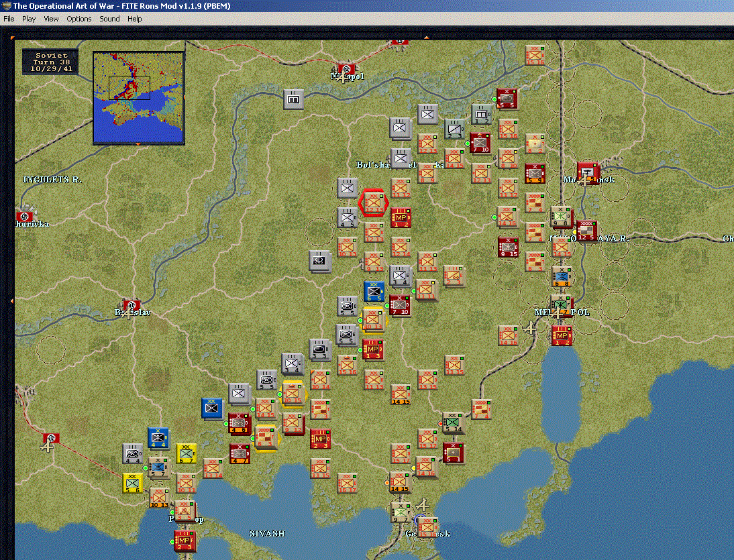Select the red MP unit below Perekop
734x560 pixels.
pos(184,541)
